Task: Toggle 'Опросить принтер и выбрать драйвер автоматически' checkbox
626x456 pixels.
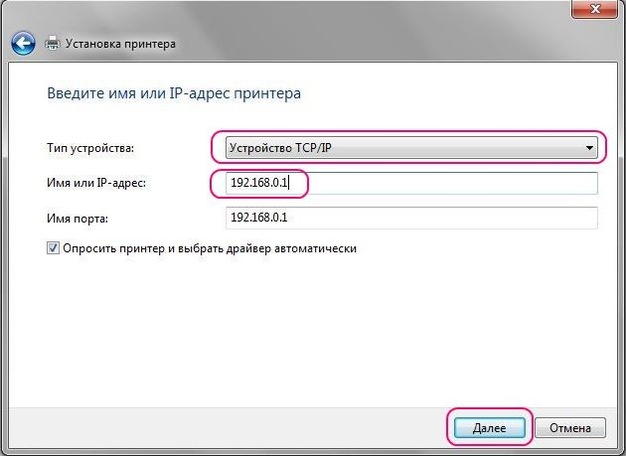Action: pos(53,248)
